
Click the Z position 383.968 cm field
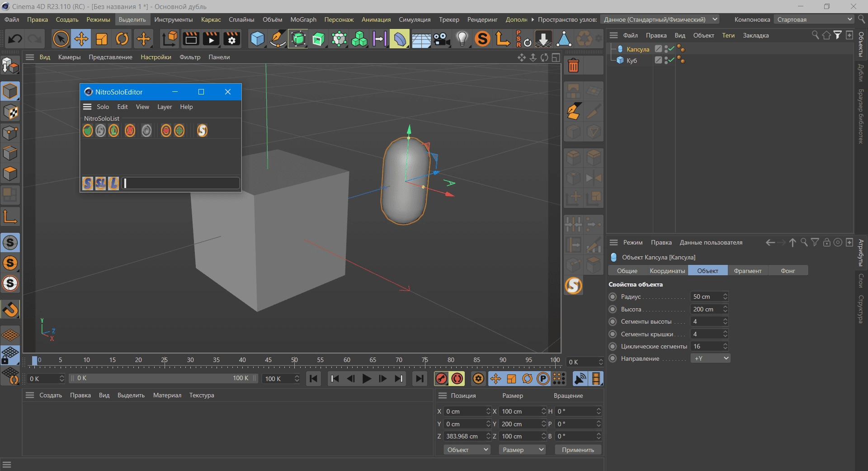coord(465,436)
